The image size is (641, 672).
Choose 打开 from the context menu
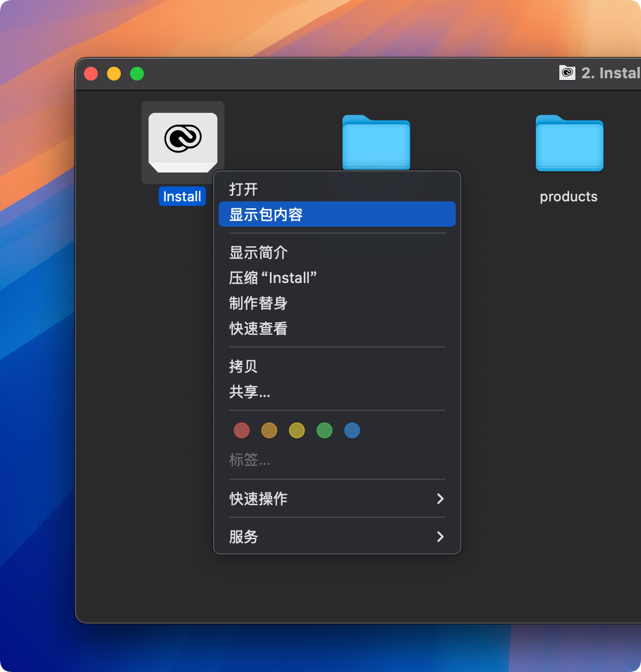(x=243, y=189)
